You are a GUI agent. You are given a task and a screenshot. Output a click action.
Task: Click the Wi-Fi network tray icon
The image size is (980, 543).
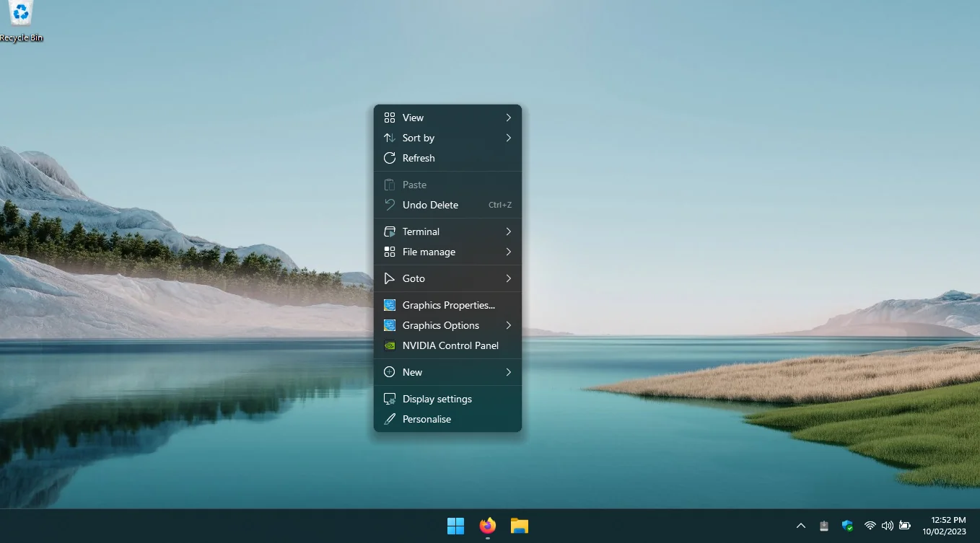tap(870, 526)
